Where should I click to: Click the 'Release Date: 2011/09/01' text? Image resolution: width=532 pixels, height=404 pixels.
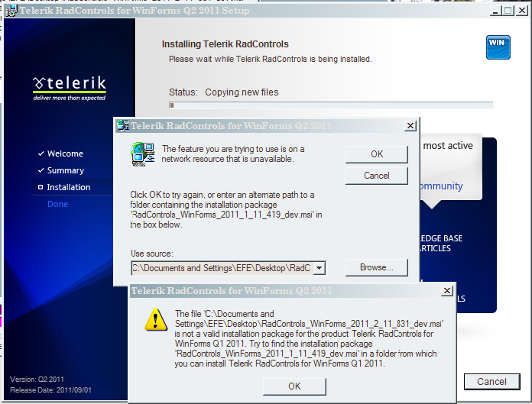click(x=51, y=390)
